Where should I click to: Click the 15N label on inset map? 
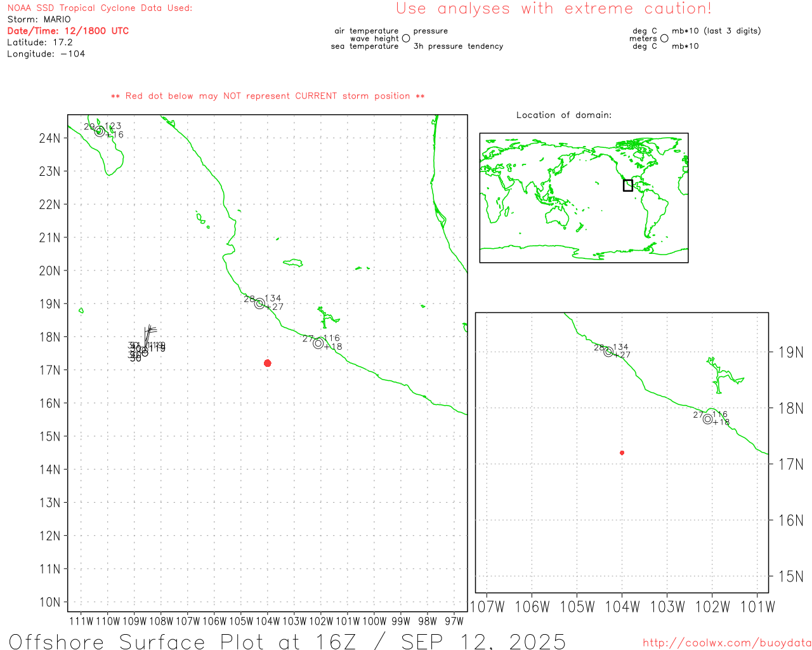pyautogui.click(x=791, y=576)
